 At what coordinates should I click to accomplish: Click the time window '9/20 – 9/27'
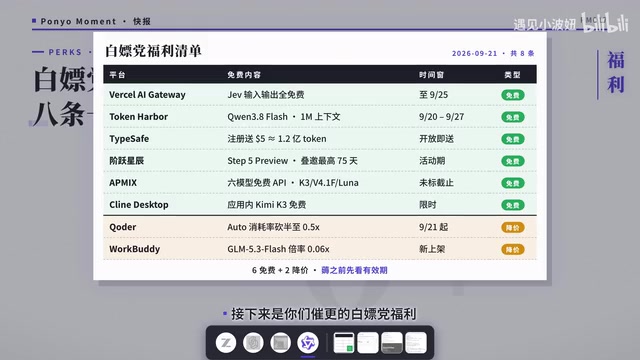(442, 117)
